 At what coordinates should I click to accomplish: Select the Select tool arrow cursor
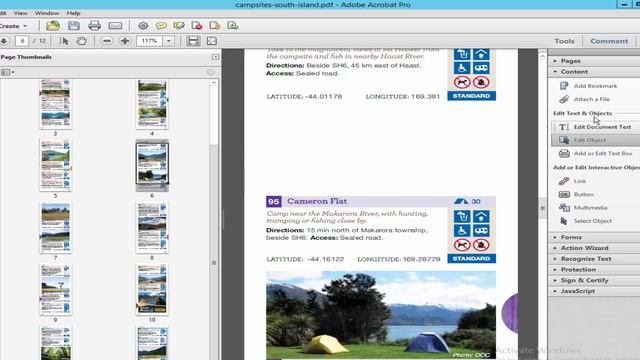(x=64, y=41)
